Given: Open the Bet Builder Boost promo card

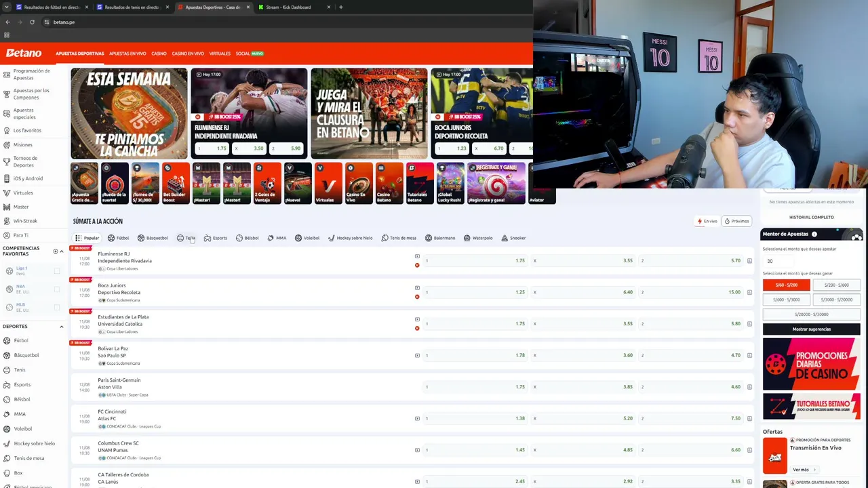Looking at the screenshot, I should click(x=176, y=183).
